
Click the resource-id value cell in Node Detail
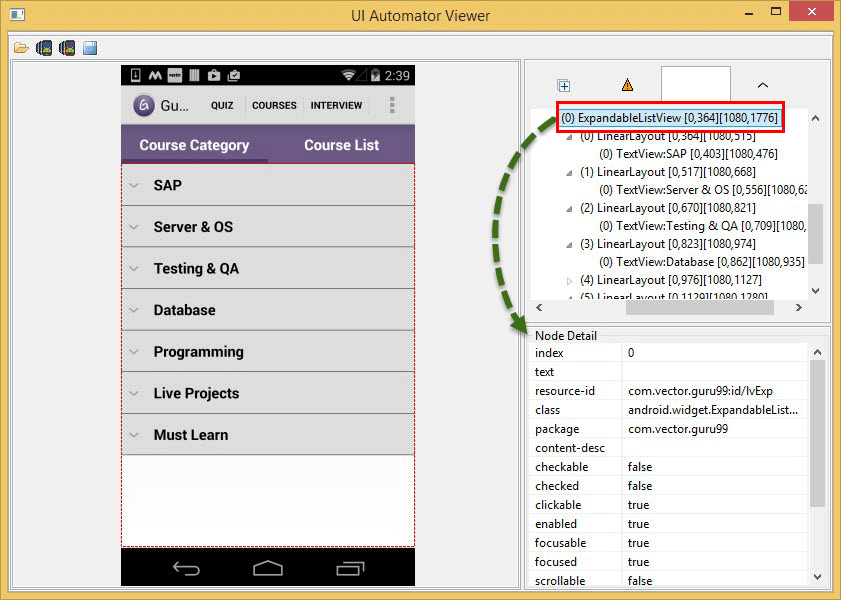(713, 391)
